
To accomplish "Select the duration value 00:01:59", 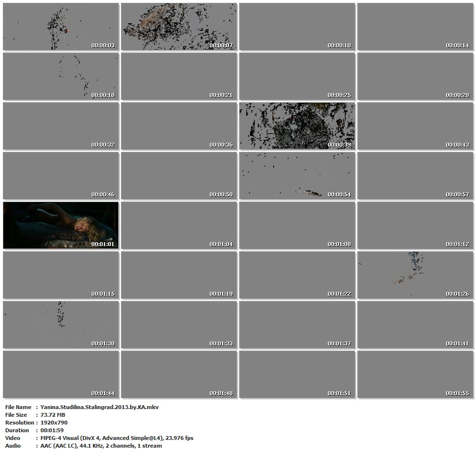I will 52,430.
